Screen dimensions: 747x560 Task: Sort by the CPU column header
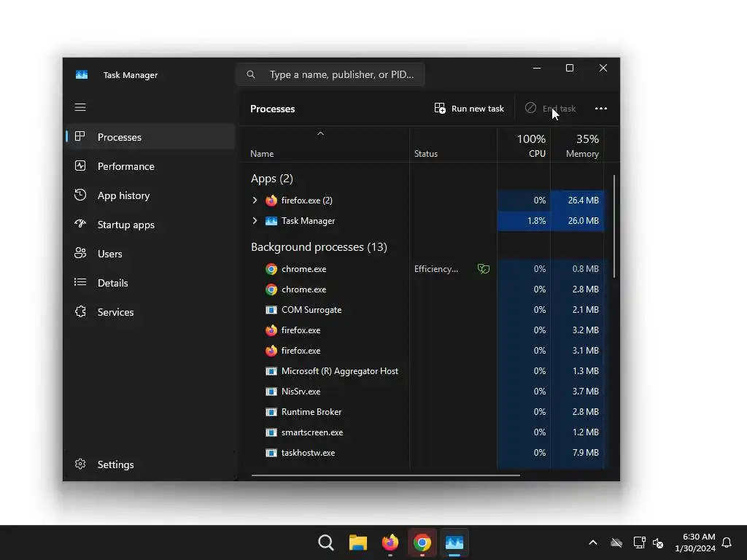524,145
